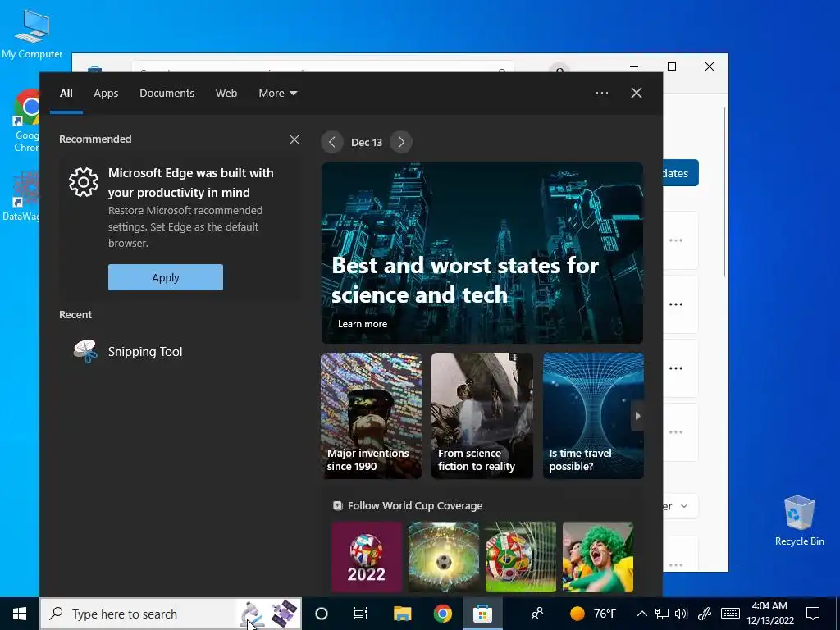
Task: Open the green-wig fan thumbnail
Action: coord(598,557)
